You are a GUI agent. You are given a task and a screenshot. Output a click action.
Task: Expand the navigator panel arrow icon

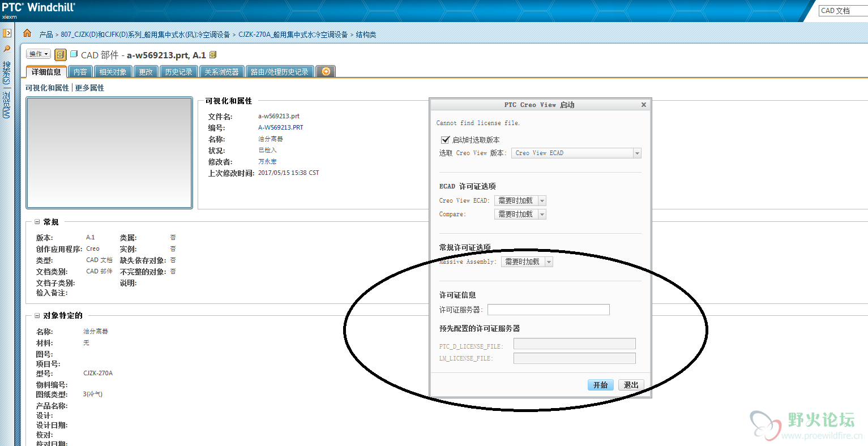click(7, 33)
